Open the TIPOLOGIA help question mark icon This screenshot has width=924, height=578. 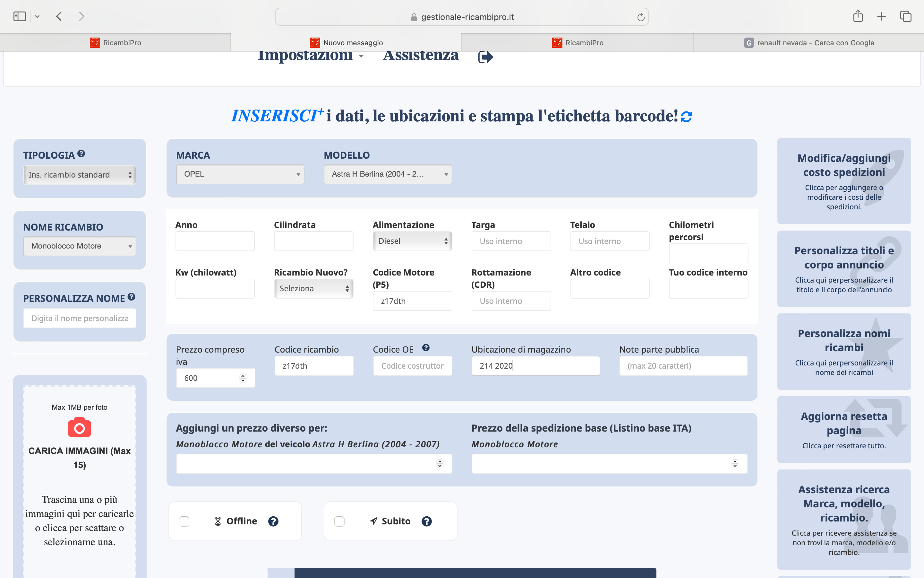(81, 154)
